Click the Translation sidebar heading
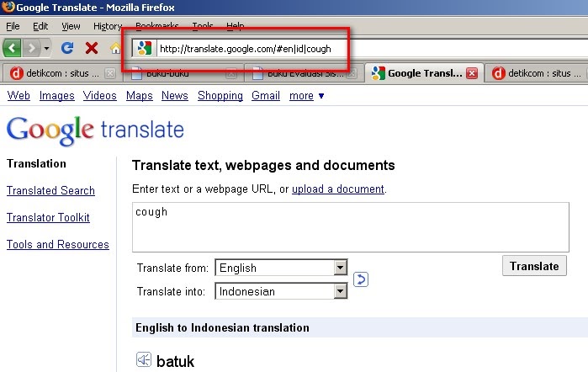Screen dimensions: 588x372 pyautogui.click(x=36, y=163)
